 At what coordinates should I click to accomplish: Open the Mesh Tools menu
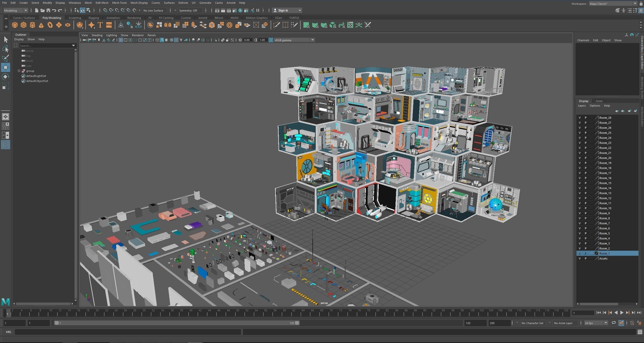[119, 3]
